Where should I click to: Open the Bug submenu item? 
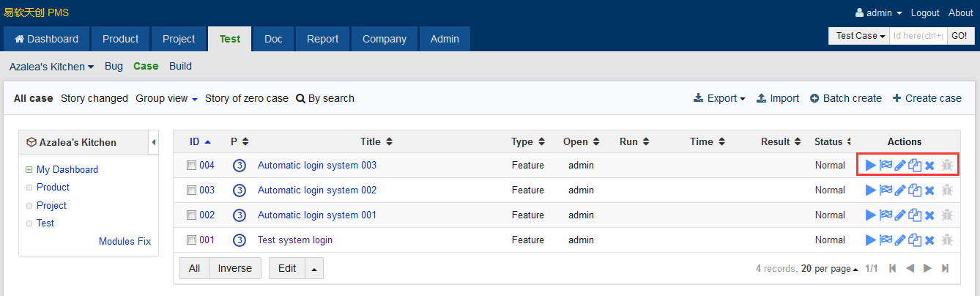tap(114, 66)
